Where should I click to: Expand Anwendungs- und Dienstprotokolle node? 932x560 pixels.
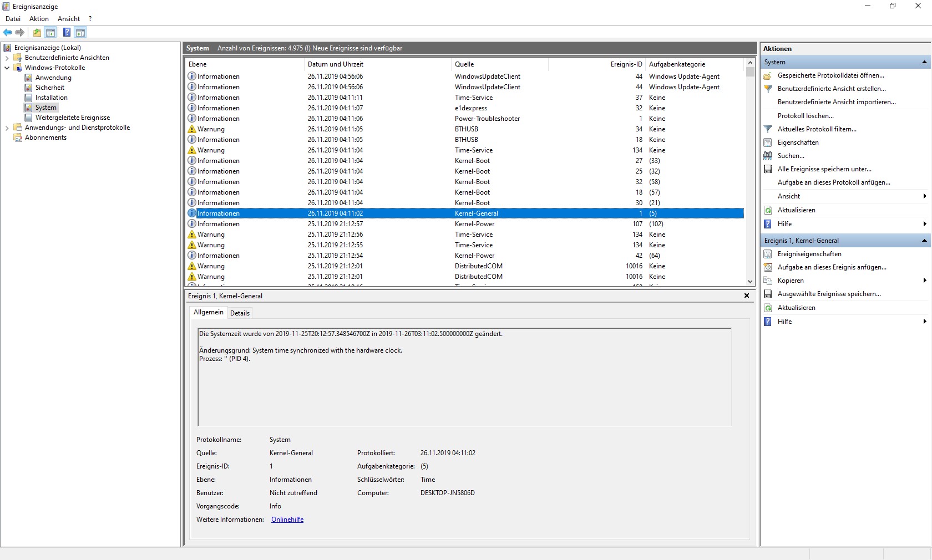7,128
